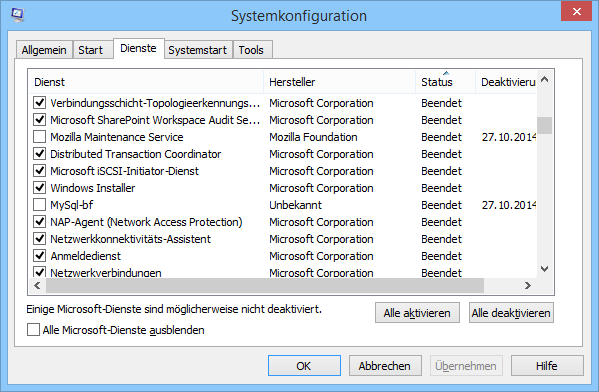The image size is (599, 392).
Task: Click the Mozilla Foundation manufacturer cell
Action: click(313, 137)
